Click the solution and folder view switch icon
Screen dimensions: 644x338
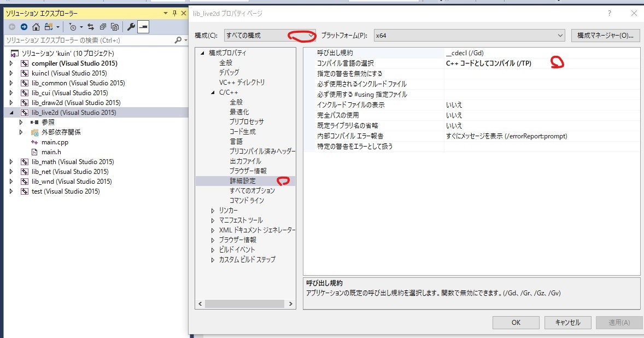click(49, 27)
